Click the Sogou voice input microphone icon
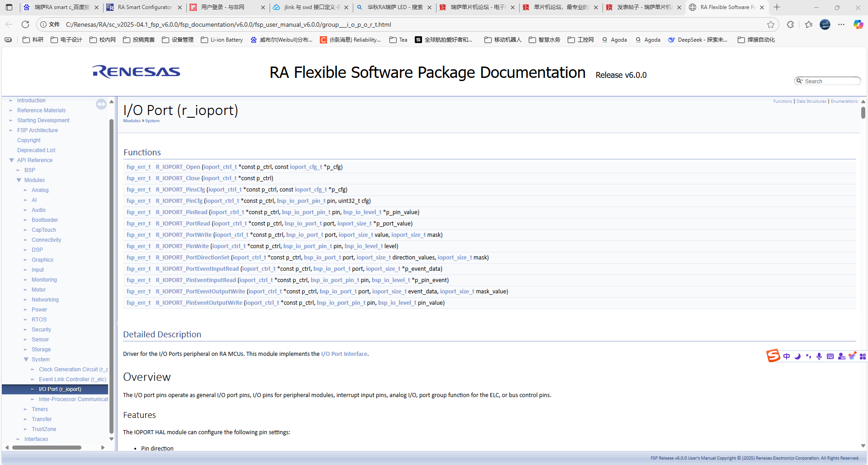The width and height of the screenshot is (868, 465). (819, 356)
